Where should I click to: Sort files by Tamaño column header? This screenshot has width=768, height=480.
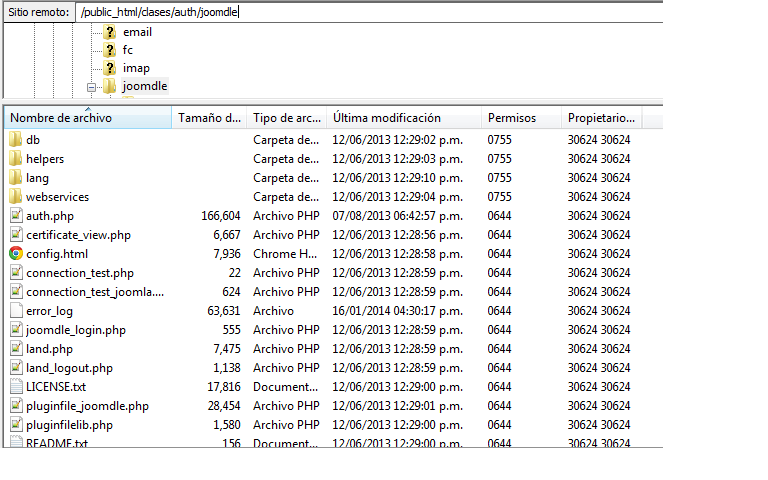(x=209, y=118)
